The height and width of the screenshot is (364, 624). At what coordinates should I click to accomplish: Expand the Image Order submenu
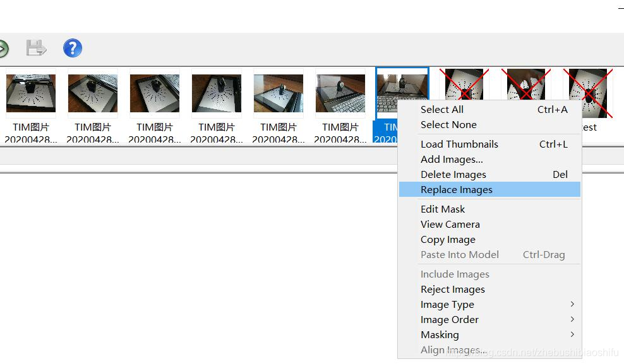pos(490,319)
